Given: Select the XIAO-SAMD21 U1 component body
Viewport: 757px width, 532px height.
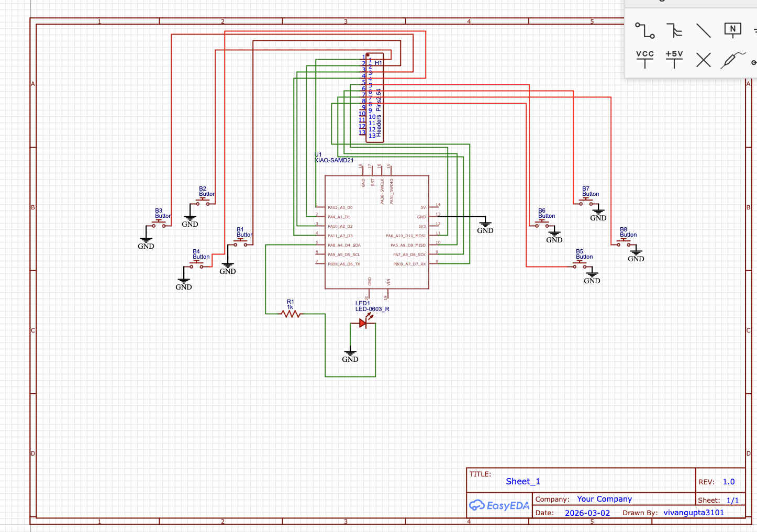Looking at the screenshot, I should click(377, 232).
